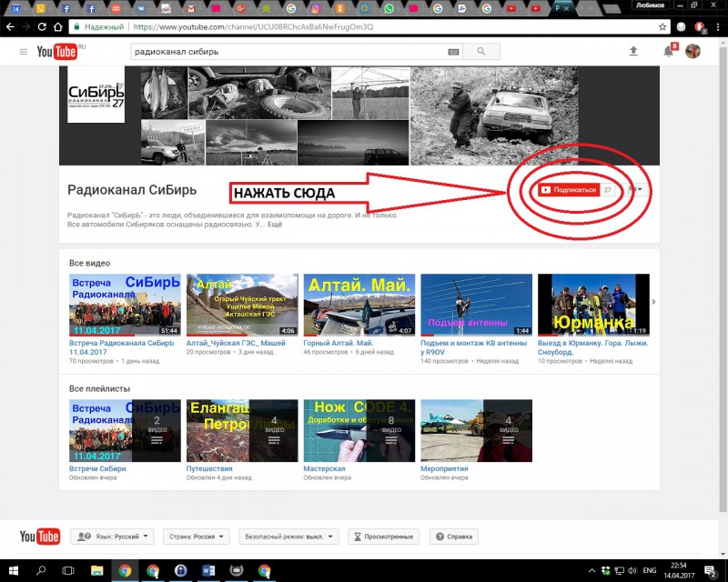Image resolution: width=728 pixels, height=582 pixels.
Task: Open Windows taskbar search
Action: coord(41,570)
